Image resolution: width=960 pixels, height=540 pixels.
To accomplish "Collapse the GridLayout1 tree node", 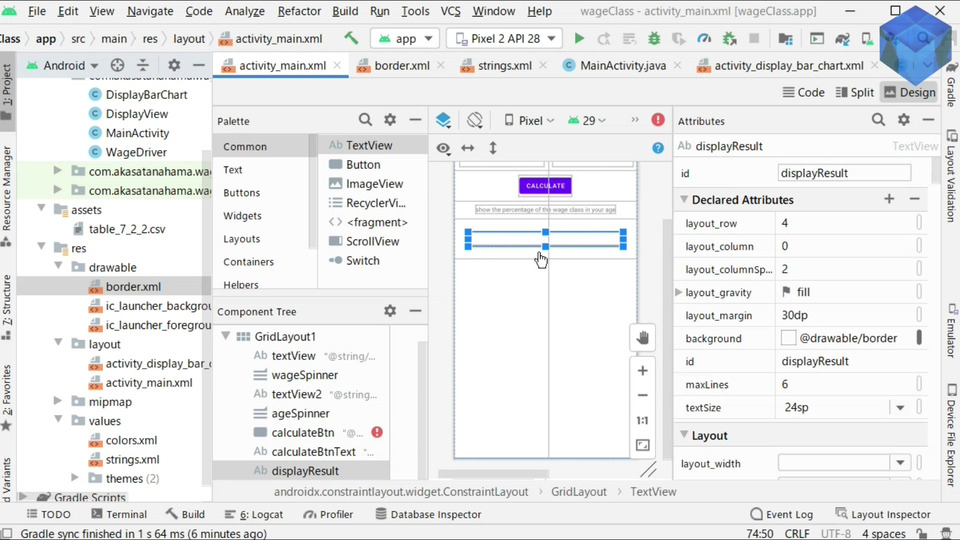I will 226,336.
